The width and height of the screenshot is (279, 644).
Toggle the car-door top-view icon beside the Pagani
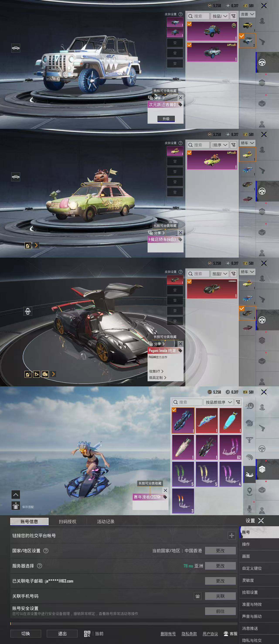click(28, 311)
